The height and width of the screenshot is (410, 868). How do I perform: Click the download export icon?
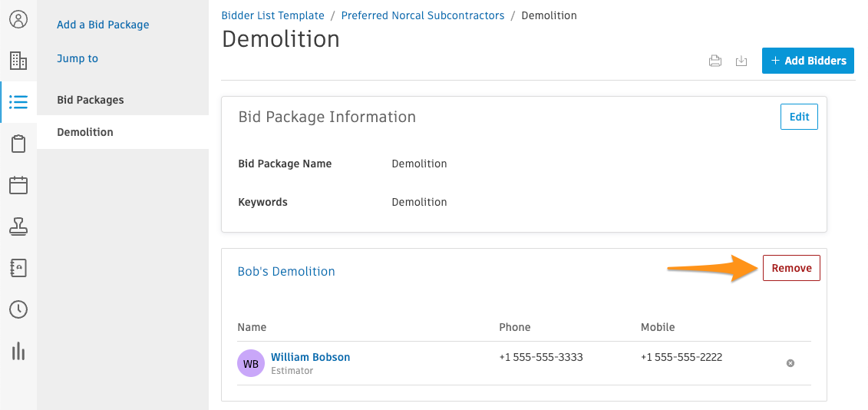pyautogui.click(x=741, y=61)
